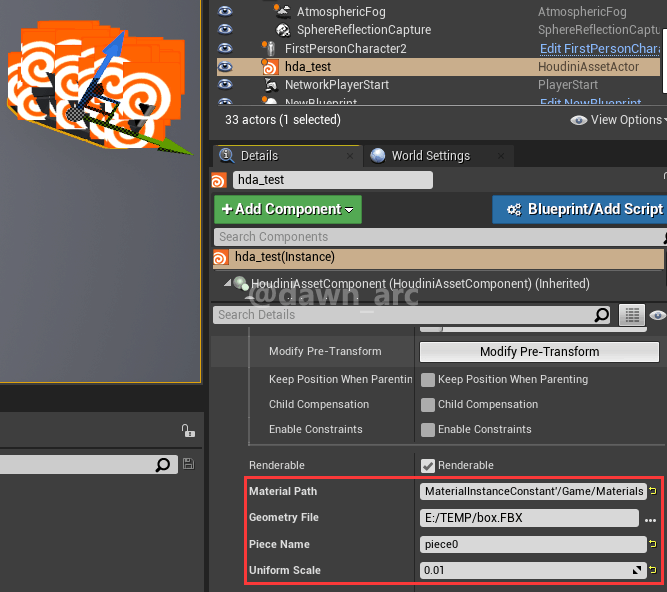Reset Uniform Scale with yellow arrow

pos(654,571)
